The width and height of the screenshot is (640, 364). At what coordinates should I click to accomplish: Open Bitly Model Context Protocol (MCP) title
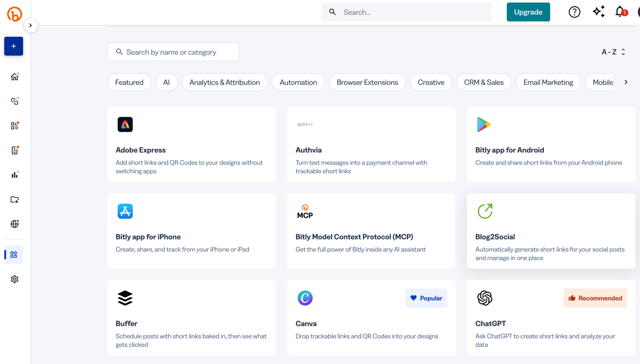(x=354, y=236)
